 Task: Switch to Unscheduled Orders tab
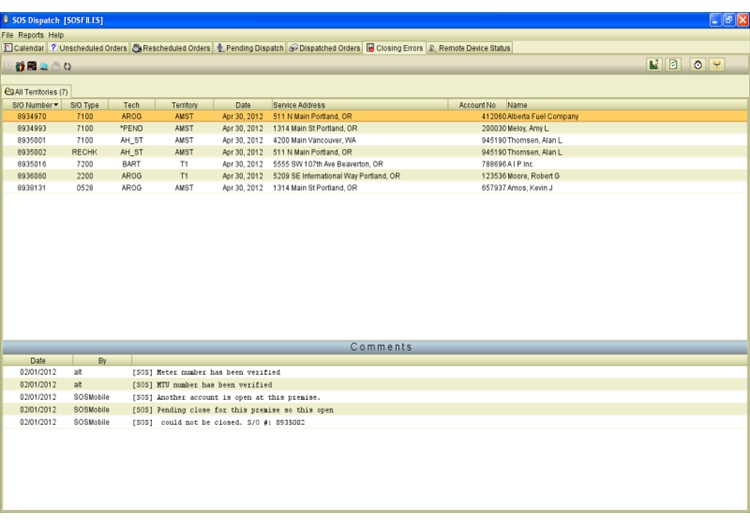[x=88, y=48]
